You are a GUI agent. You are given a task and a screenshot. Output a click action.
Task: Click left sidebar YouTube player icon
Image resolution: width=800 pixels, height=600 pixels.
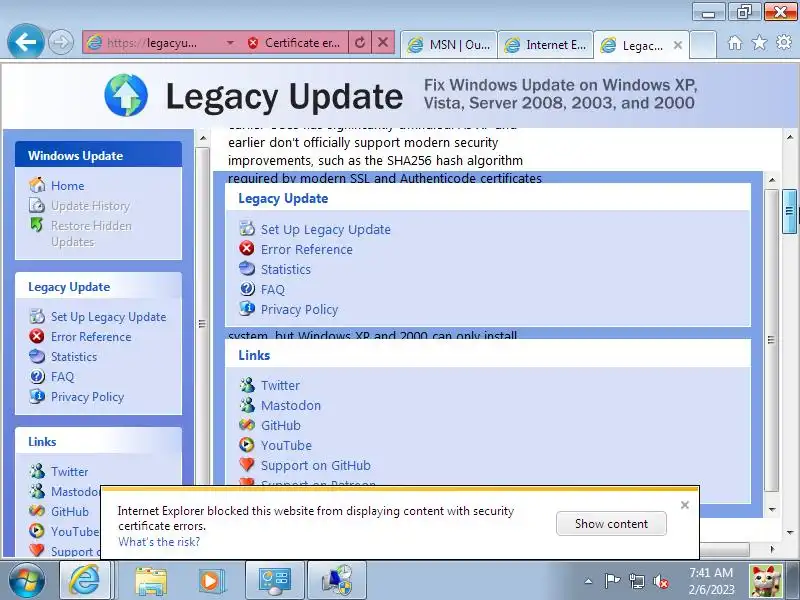37,531
